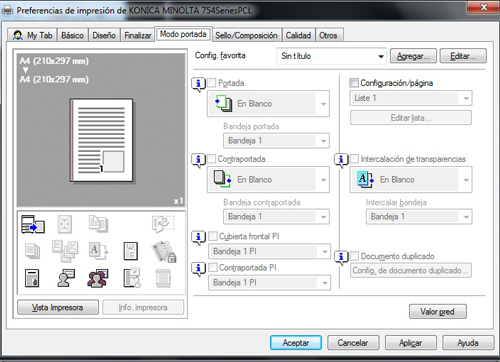The height and width of the screenshot is (362, 500).
Task: Click the page with number and clock stamp icon
Action: [132, 278]
